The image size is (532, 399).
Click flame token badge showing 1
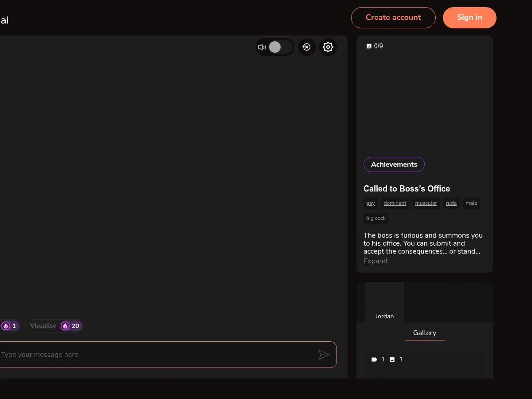9,326
